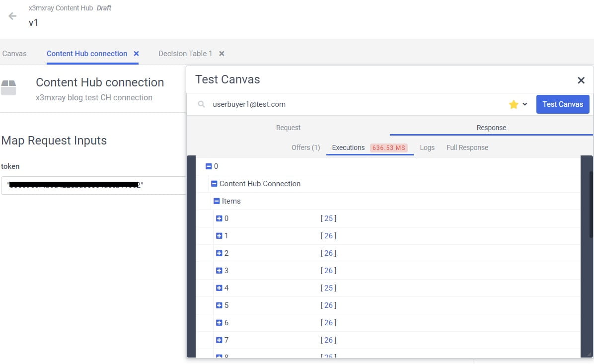Select the Executions sub-tab
Viewport: 594px width, 364px height.
pyautogui.click(x=348, y=147)
